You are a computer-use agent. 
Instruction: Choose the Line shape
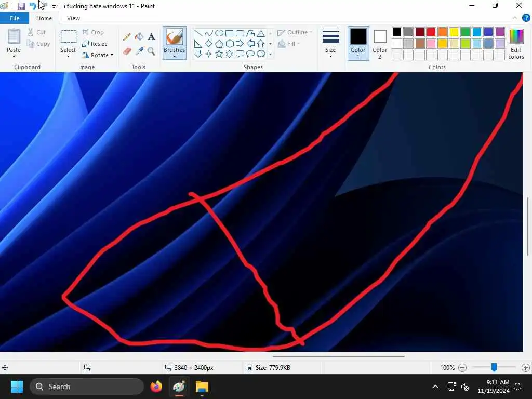198,33
